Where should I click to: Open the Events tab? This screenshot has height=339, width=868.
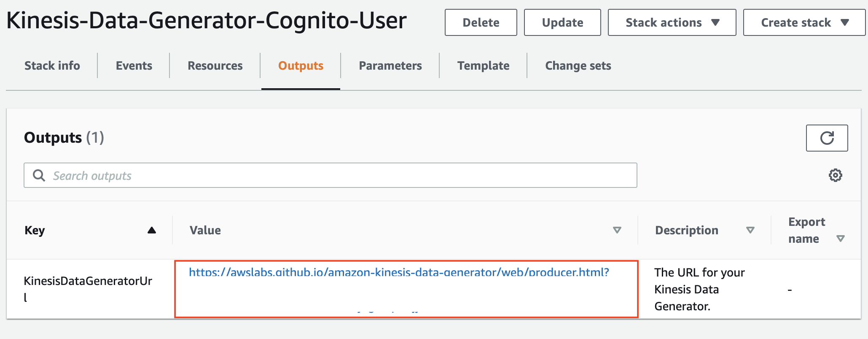pyautogui.click(x=134, y=65)
